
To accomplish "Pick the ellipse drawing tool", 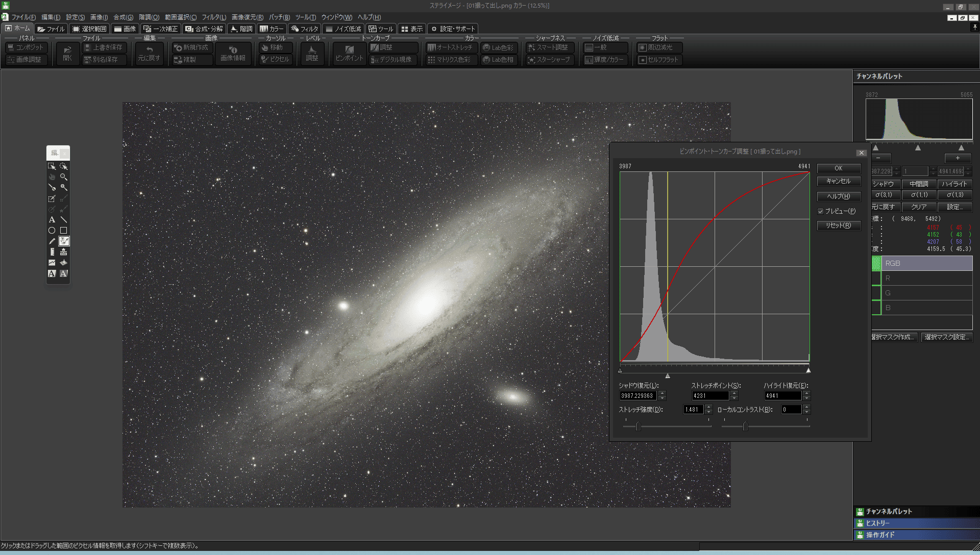I will tap(52, 231).
